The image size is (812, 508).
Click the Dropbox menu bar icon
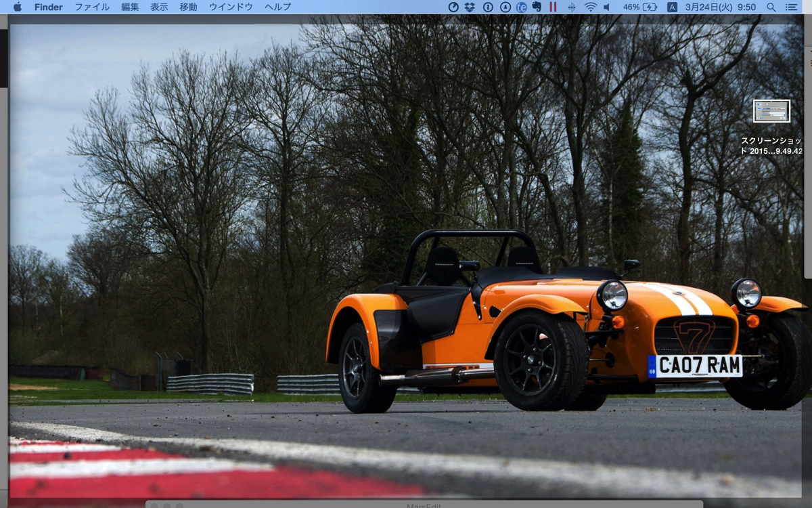pyautogui.click(x=470, y=7)
